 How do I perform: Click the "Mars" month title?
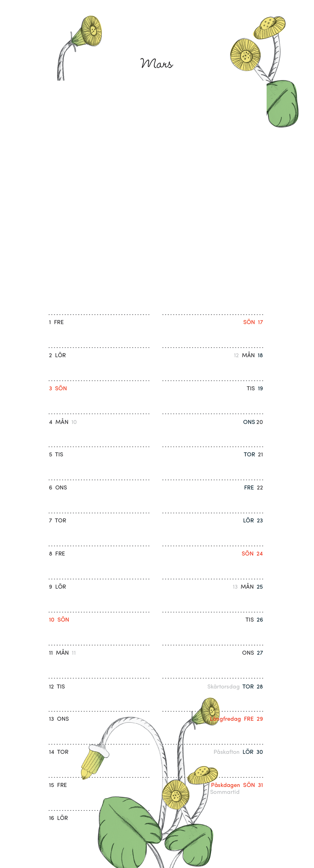point(157,63)
